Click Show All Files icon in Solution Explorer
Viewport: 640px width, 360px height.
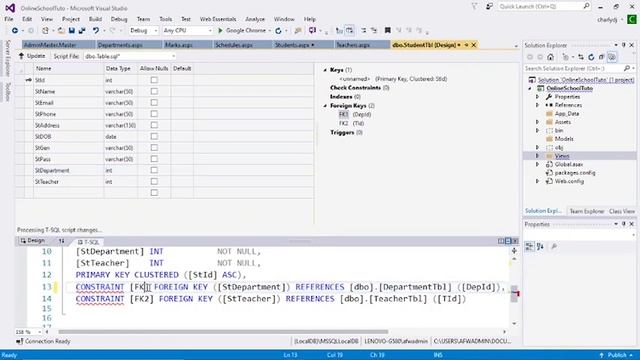611,57
